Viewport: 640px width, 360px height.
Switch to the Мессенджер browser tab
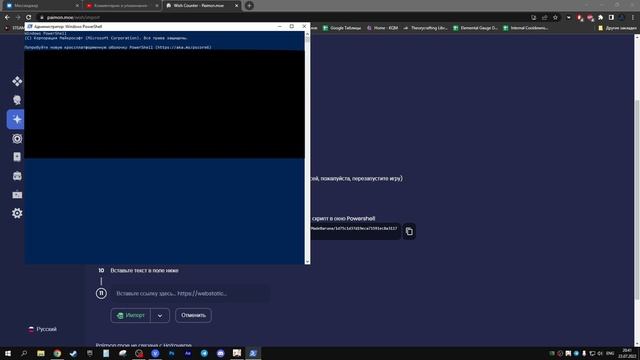(x=41, y=6)
